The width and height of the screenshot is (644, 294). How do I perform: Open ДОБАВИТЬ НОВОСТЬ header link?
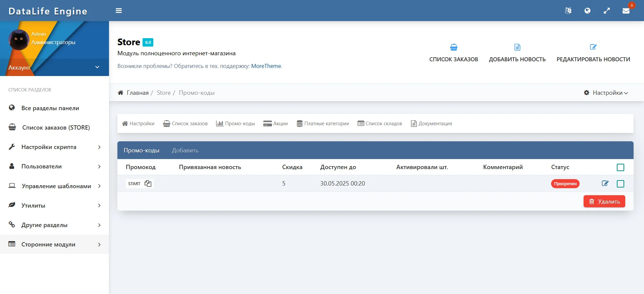coord(517,59)
